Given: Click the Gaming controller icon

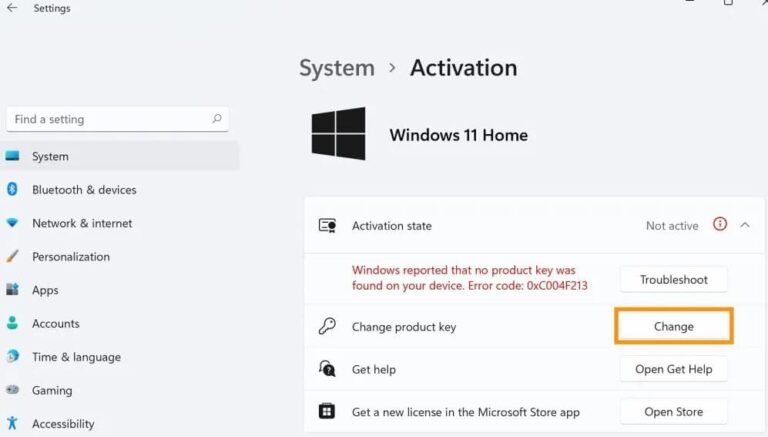Looking at the screenshot, I should pyautogui.click(x=12, y=391).
